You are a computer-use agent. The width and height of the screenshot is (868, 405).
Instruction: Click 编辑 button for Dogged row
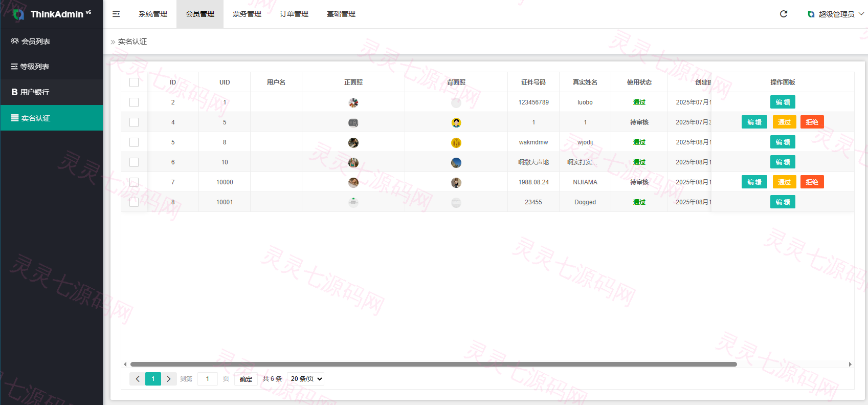783,202
